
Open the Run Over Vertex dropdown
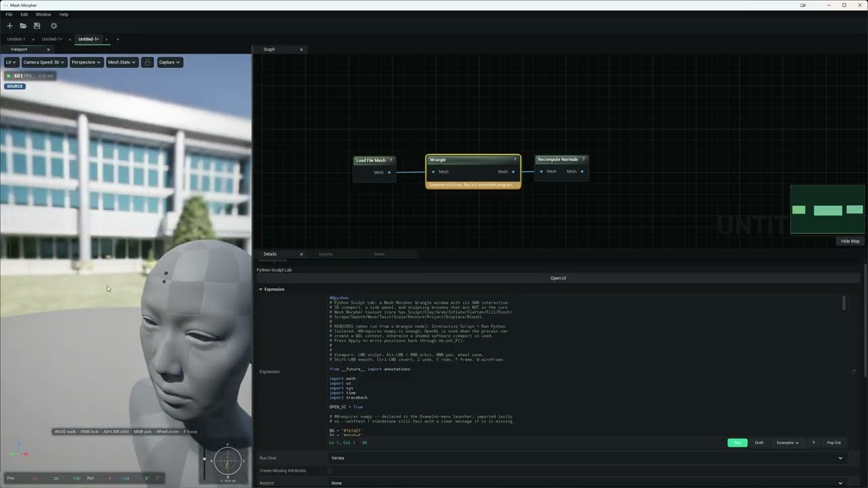pyautogui.click(x=587, y=458)
